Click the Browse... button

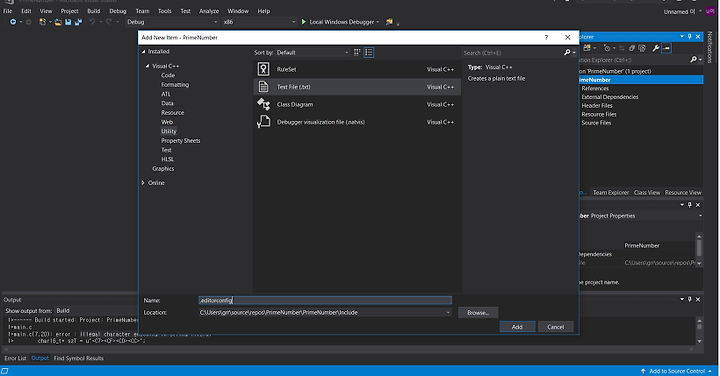(x=478, y=313)
